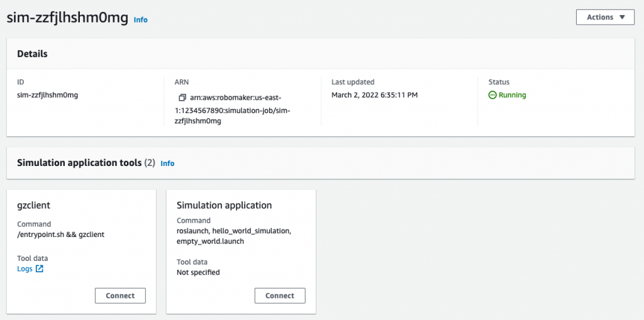Click the Info link beside the job title
Viewport: 644px width, 320px height.
(140, 19)
